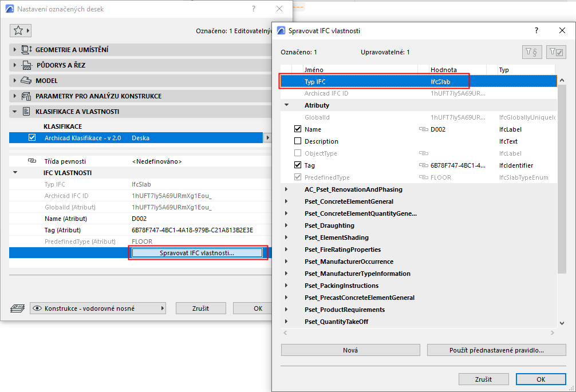Image resolution: width=576 pixels, height=392 pixels.
Task: Click the Půdorys a řez panel icon
Action: coord(27,65)
